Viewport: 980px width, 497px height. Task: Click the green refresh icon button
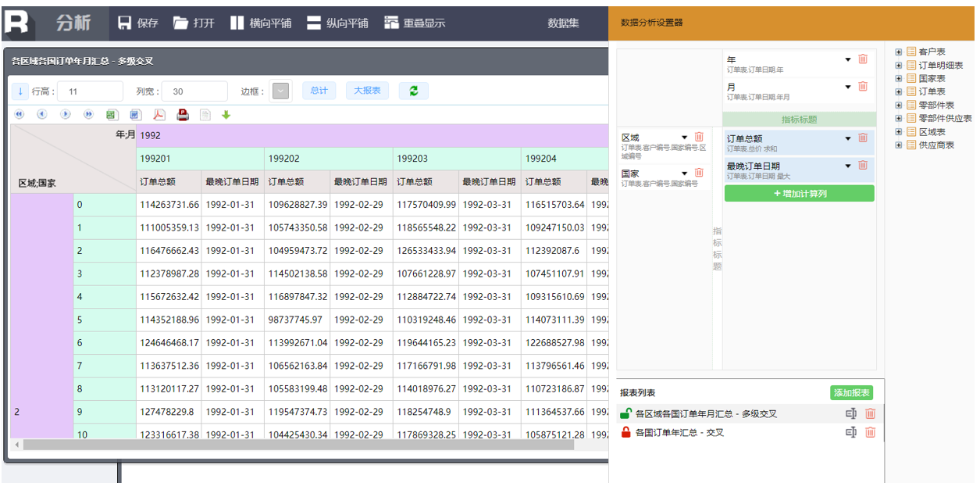(413, 91)
